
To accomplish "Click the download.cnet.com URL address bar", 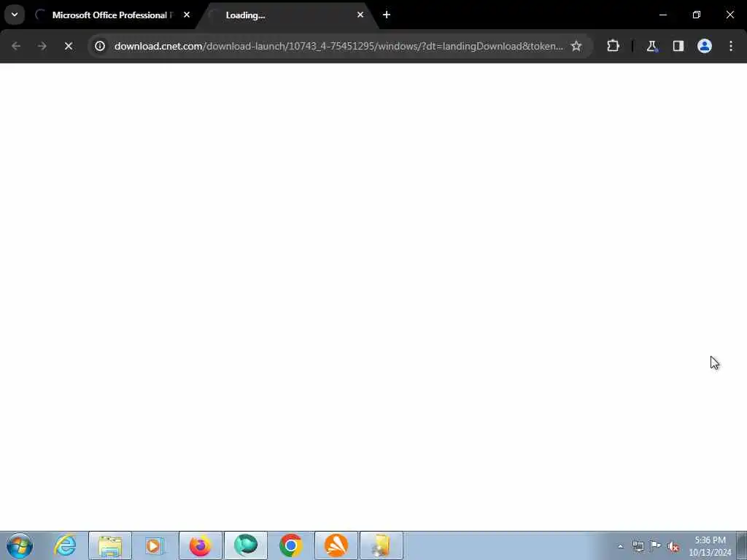I will 338,46.
